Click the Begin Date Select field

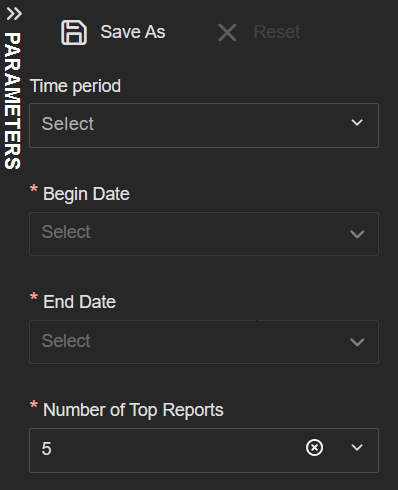click(x=204, y=234)
